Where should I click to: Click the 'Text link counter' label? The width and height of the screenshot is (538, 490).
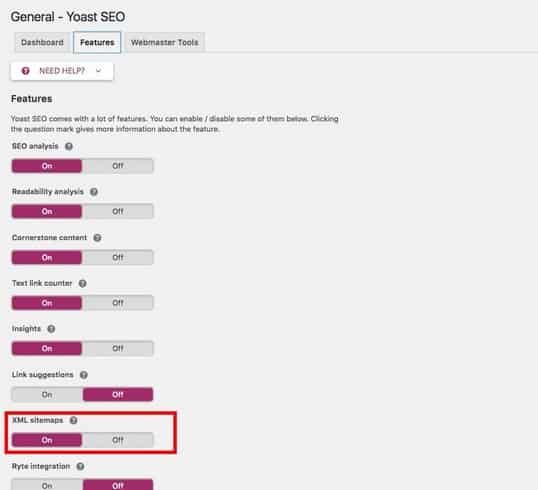tap(42, 283)
